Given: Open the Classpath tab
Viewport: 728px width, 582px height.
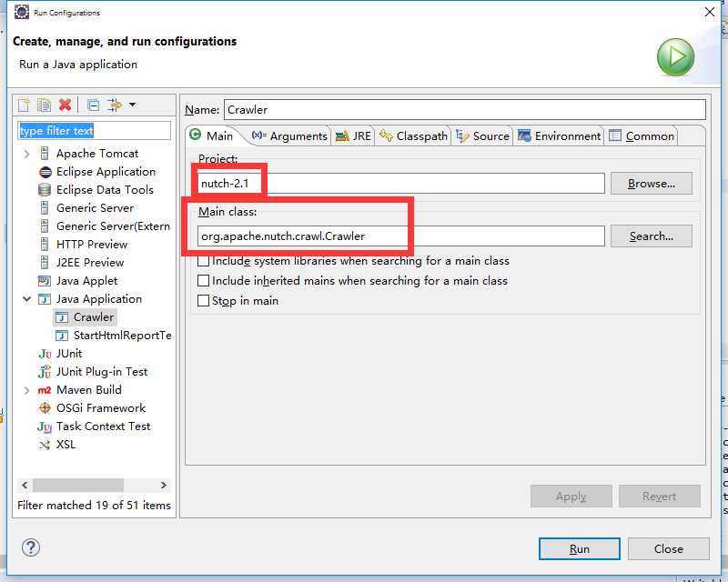Looking at the screenshot, I should (x=413, y=136).
